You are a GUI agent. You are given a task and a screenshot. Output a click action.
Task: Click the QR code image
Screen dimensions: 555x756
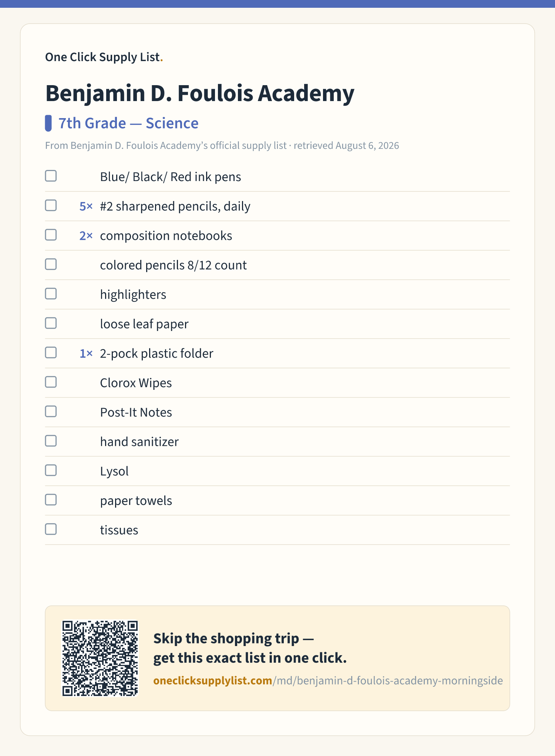click(100, 658)
